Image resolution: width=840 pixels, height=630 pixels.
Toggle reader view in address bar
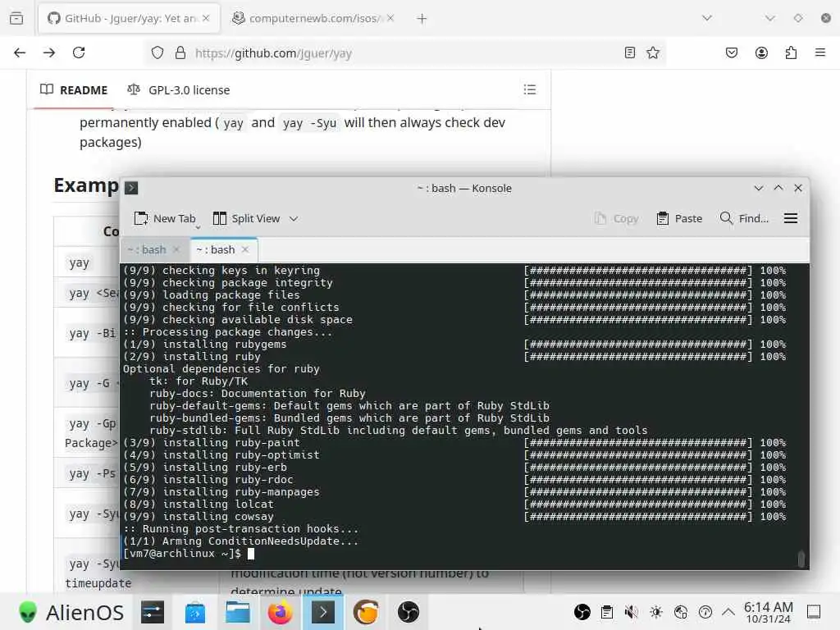tap(630, 52)
